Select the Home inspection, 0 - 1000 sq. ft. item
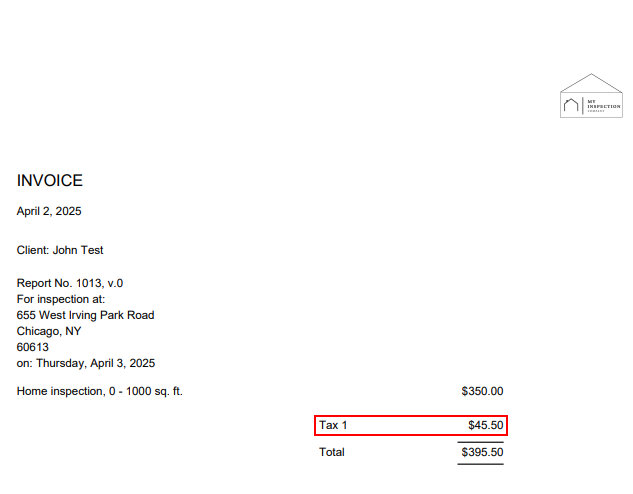Image resolution: width=633 pixels, height=494 pixels. [100, 391]
